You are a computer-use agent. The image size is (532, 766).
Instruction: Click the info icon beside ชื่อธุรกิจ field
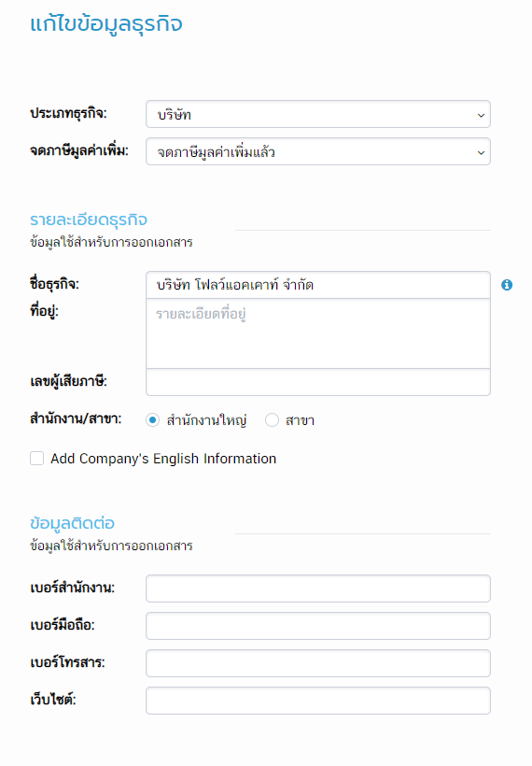(x=507, y=285)
